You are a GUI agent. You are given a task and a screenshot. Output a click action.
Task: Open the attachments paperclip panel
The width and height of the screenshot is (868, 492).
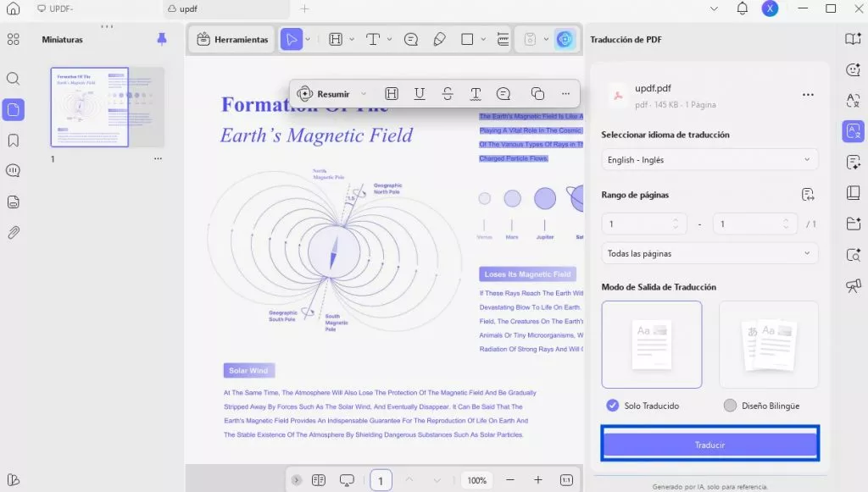pyautogui.click(x=14, y=232)
